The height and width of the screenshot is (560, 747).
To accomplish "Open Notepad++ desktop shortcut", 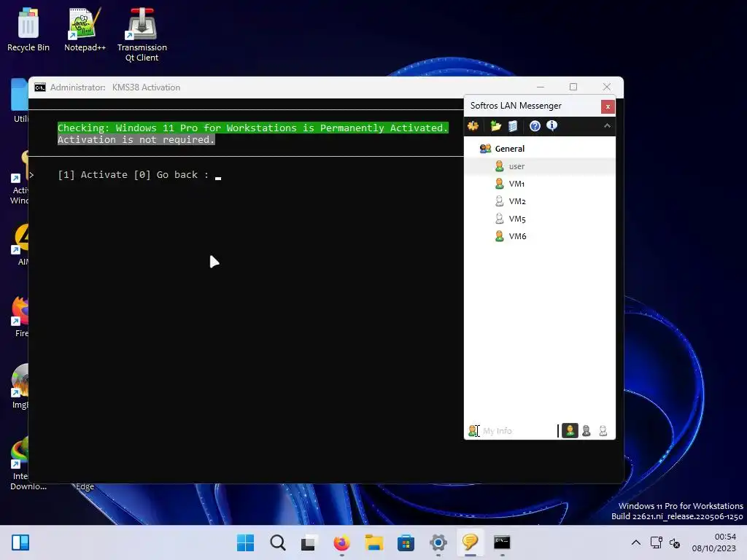I will [85, 29].
